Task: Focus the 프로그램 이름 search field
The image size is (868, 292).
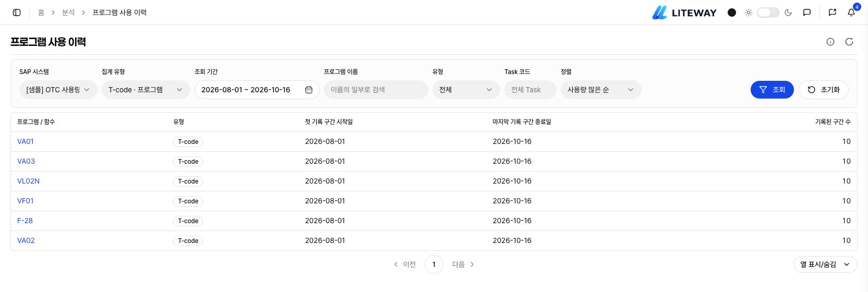Action: click(376, 90)
